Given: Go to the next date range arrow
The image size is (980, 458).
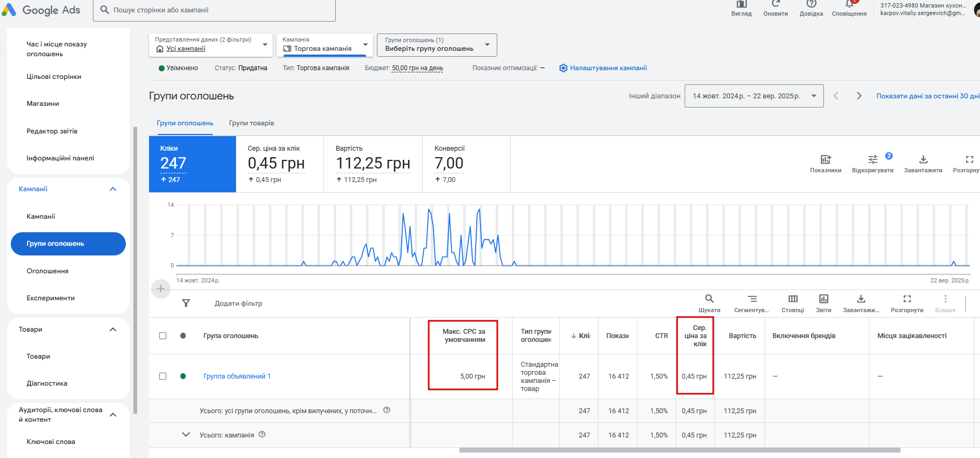Looking at the screenshot, I should (859, 96).
